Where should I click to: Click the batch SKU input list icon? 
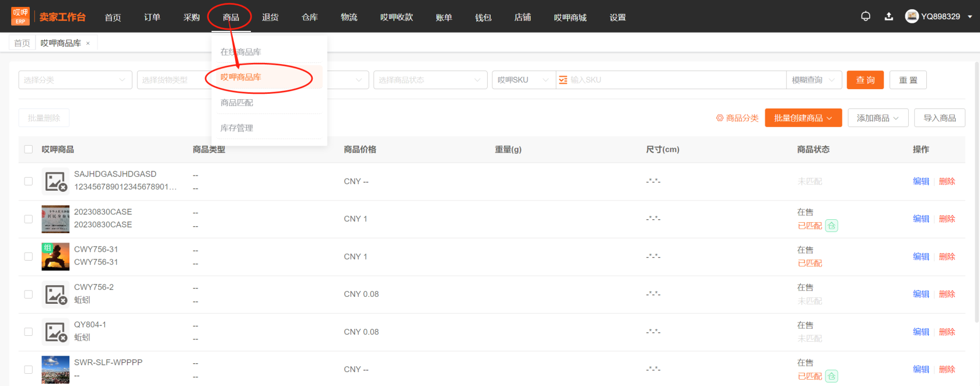[x=563, y=80]
